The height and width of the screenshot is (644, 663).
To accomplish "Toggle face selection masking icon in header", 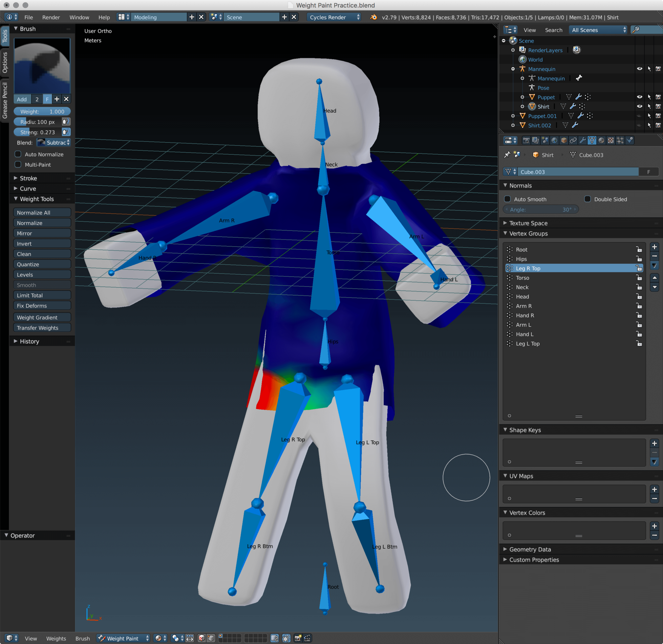I will click(202, 638).
